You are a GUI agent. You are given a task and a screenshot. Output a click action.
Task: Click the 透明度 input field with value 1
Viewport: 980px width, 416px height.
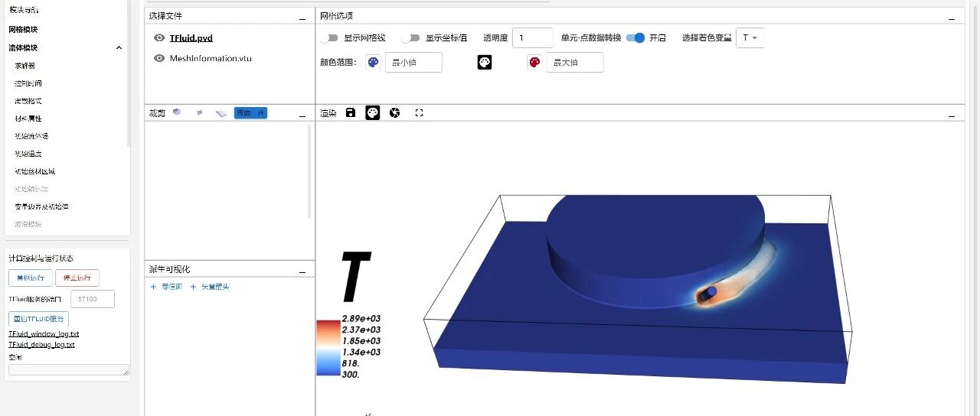coord(533,37)
